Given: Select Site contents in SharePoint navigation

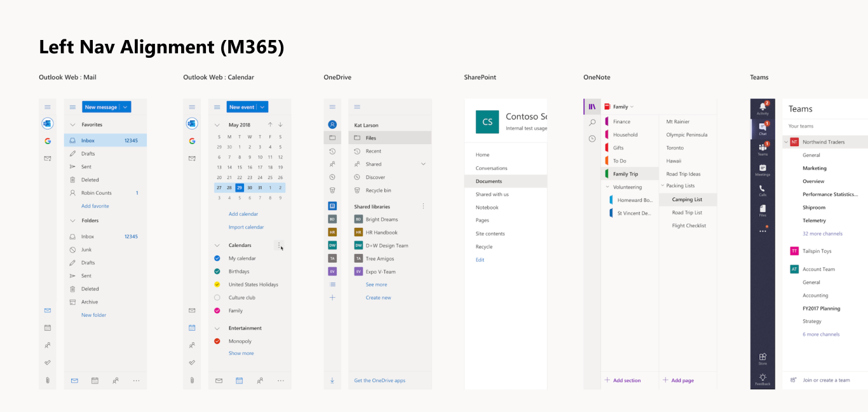Looking at the screenshot, I should pos(491,234).
